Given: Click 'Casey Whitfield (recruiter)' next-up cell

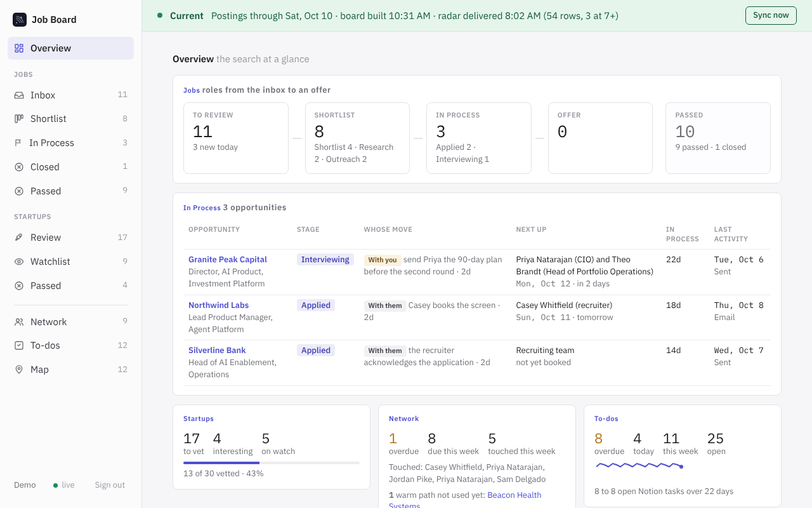Looking at the screenshot, I should coord(564,305).
